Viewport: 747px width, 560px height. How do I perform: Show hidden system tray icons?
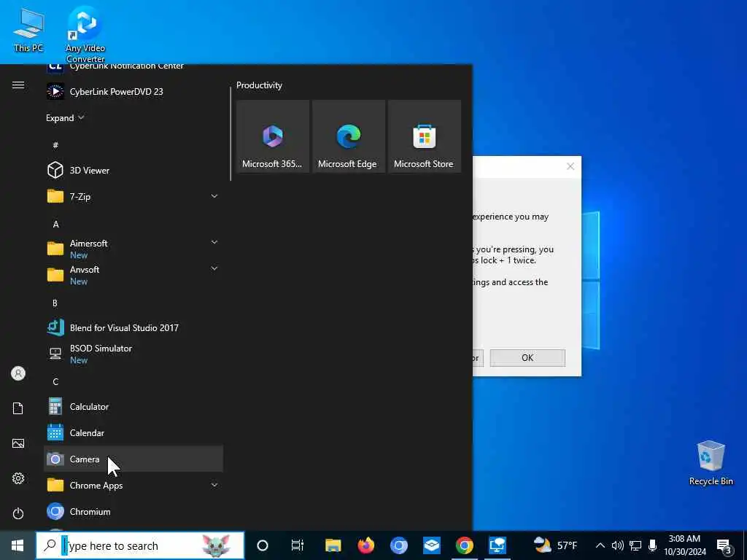(x=600, y=545)
